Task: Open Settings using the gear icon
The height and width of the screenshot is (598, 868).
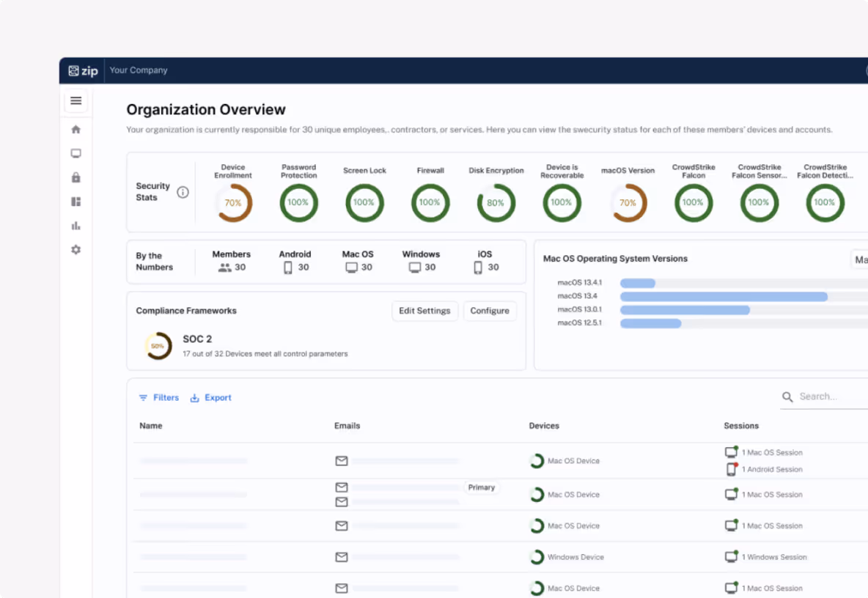Action: point(76,250)
